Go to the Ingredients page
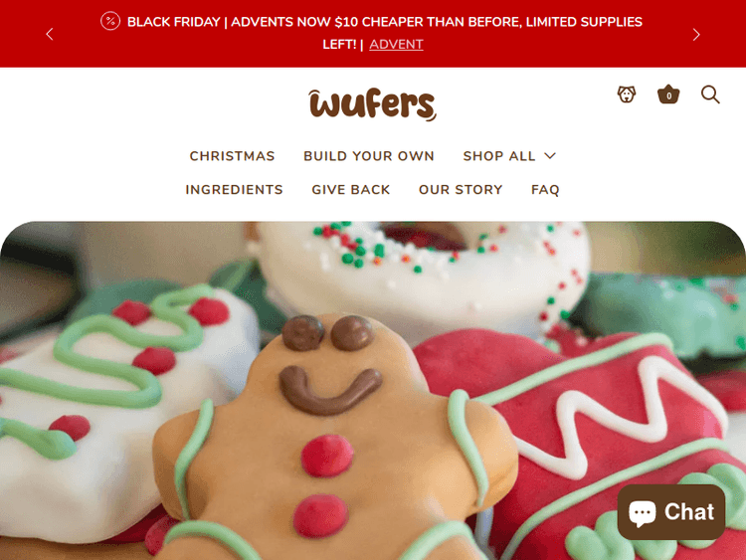This screenshot has width=746, height=560. pos(234,189)
